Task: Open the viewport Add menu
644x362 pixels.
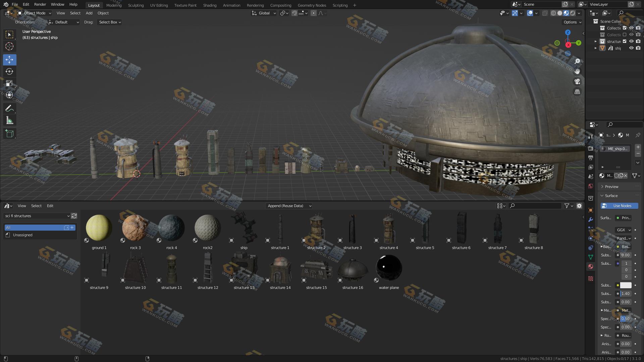Action: tap(89, 13)
